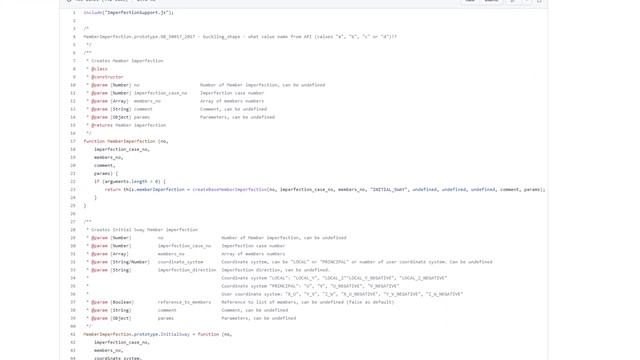This screenshot has height=360, width=640.
Task: Click 'MemberImperfection.prototype.InitialSway' on line 41
Action: tap(137, 334)
